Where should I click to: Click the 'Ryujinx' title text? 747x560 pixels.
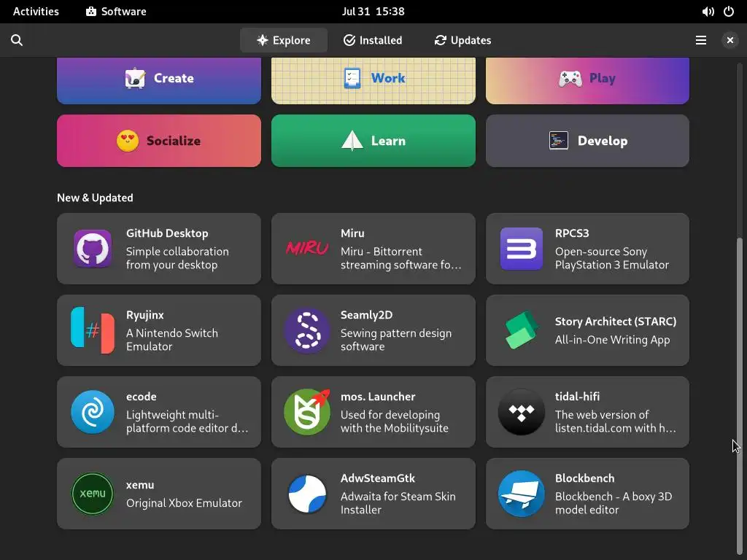(x=145, y=315)
